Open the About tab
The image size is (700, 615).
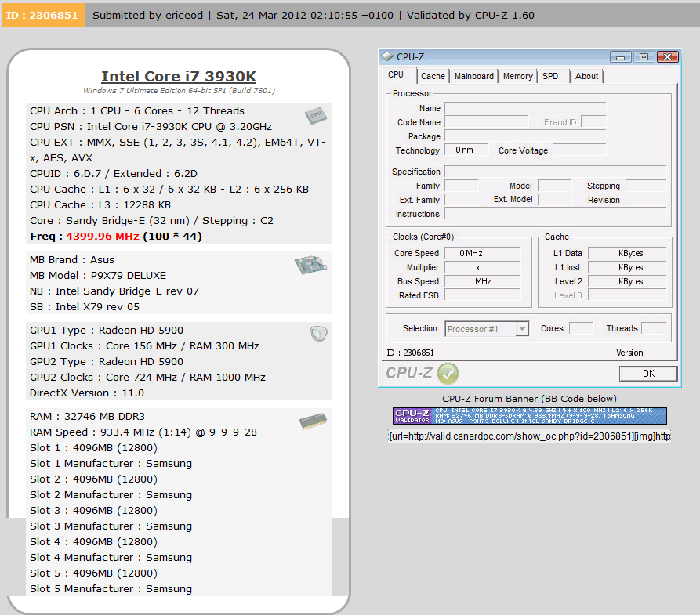pos(586,76)
